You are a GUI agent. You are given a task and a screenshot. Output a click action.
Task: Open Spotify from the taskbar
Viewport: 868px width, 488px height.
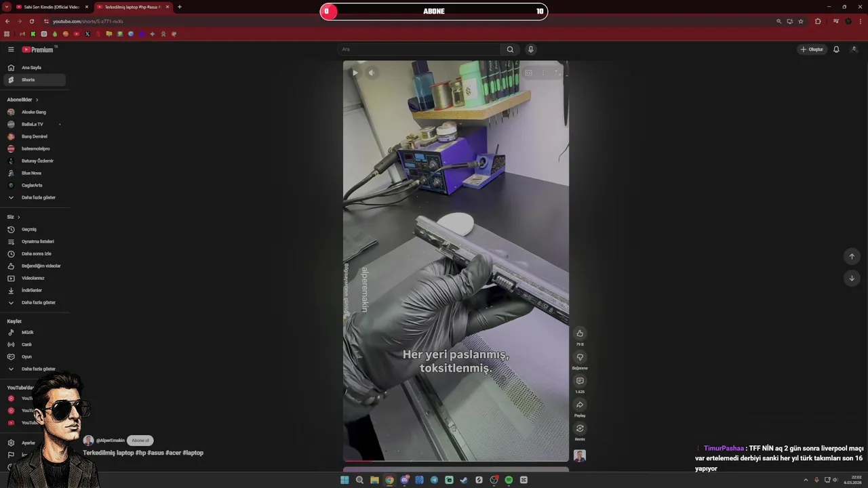(509, 480)
